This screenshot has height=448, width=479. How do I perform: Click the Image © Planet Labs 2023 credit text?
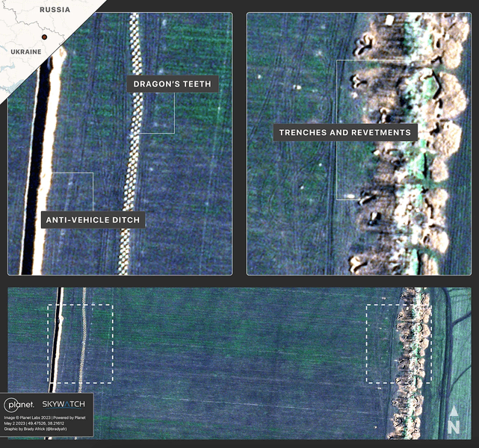point(45,417)
